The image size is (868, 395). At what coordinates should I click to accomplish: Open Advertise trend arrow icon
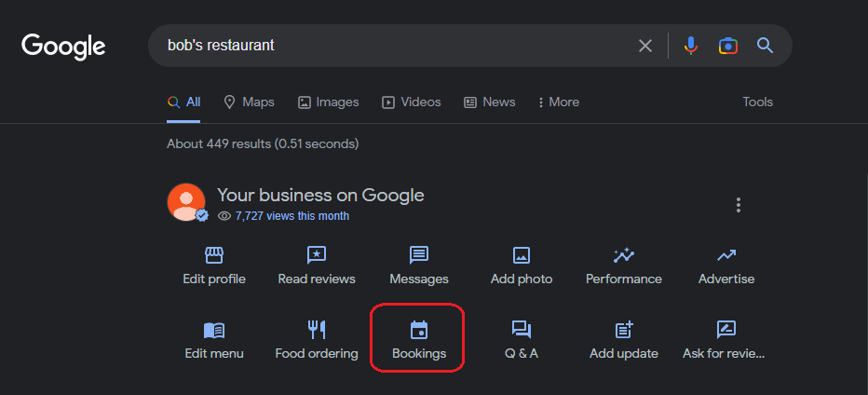(x=726, y=255)
